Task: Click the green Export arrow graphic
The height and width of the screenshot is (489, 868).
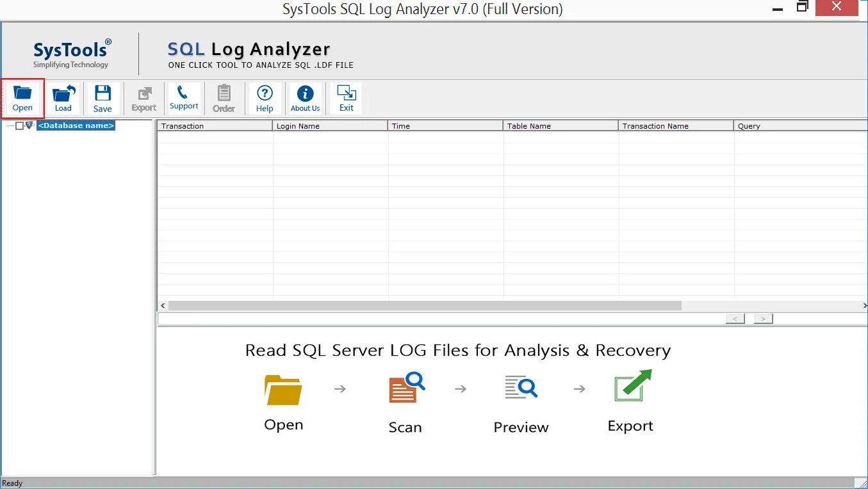Action: coord(632,385)
